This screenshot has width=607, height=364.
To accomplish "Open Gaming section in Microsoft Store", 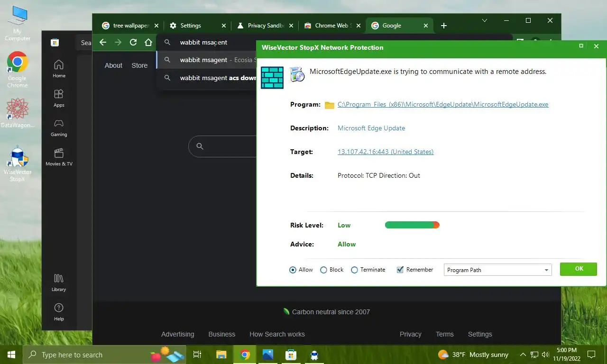I will [x=59, y=127].
